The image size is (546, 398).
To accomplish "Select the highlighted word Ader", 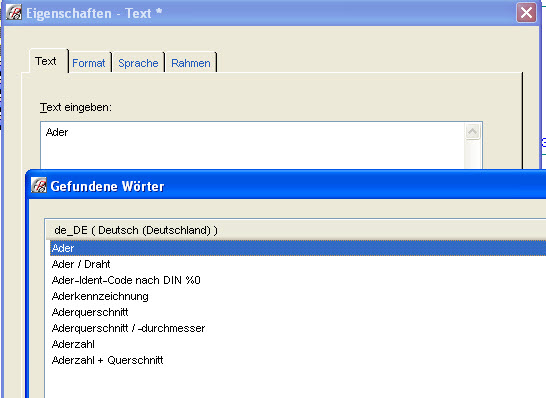I will coord(298,248).
